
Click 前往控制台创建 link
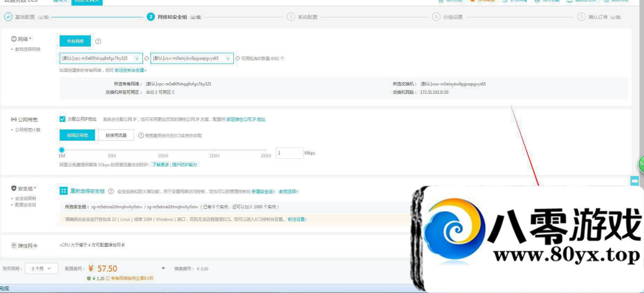click(x=130, y=70)
